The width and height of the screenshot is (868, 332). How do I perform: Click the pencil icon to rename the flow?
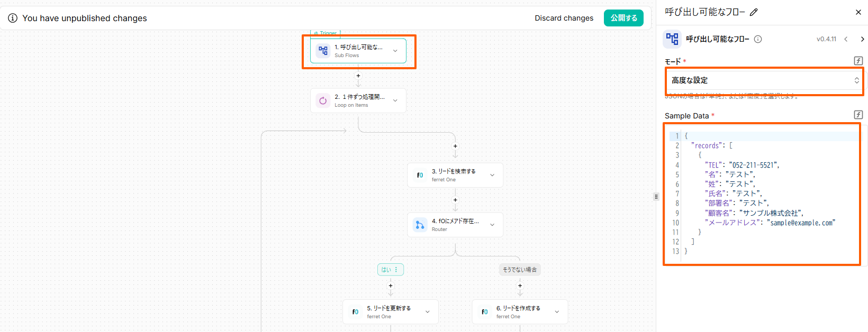click(x=754, y=12)
